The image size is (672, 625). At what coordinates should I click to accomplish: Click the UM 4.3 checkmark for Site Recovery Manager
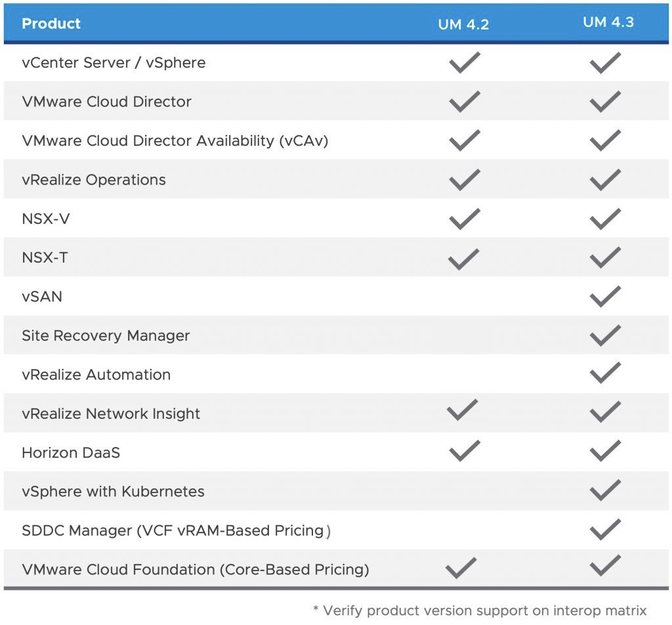click(605, 335)
